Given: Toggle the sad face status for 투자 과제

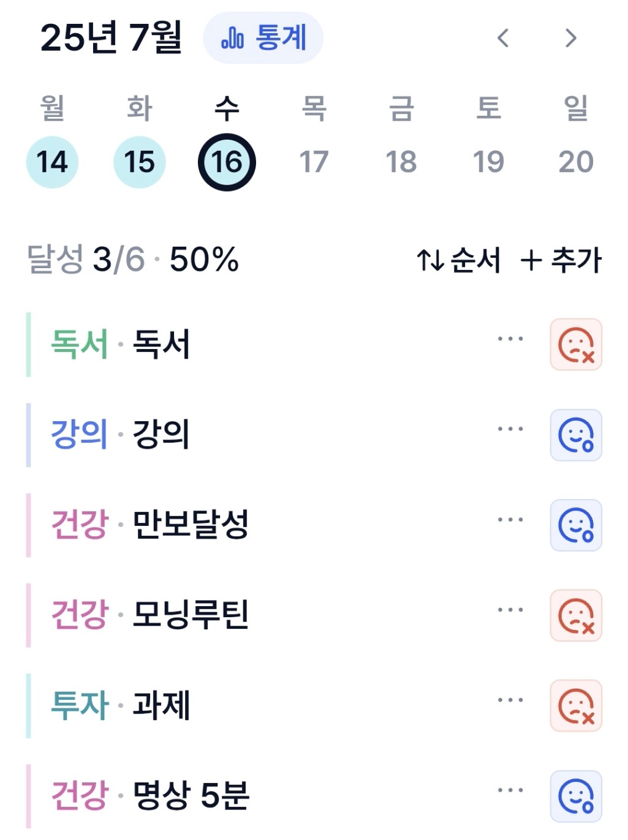Looking at the screenshot, I should (x=576, y=706).
